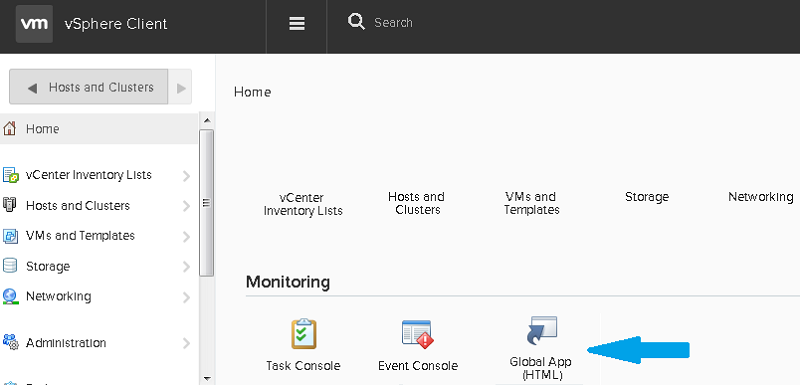The width and height of the screenshot is (800, 385).
Task: Click the Hosts and Clusters sidebar icon
Action: [9, 205]
